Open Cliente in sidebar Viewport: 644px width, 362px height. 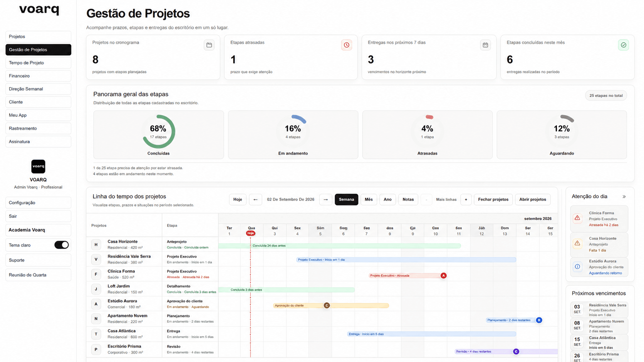pos(38,102)
